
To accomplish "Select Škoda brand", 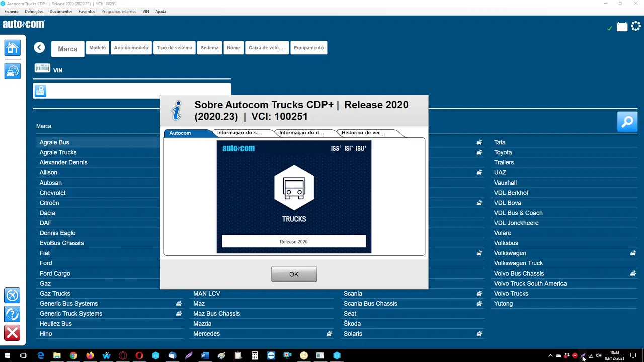I will tap(352, 323).
